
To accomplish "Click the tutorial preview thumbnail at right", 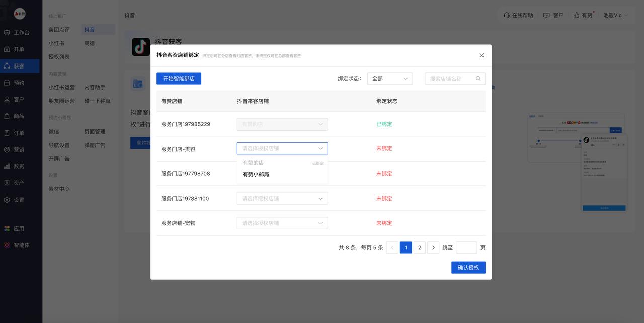I will coord(577,163).
